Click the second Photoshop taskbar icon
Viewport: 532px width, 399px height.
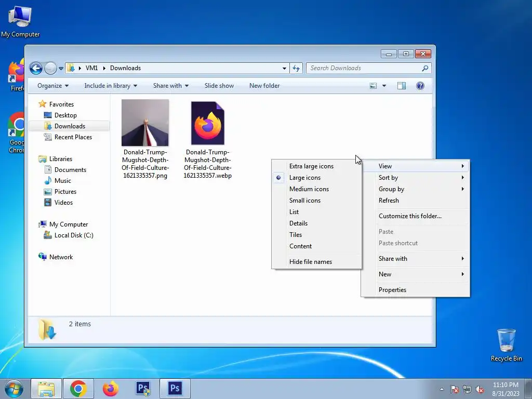(175, 389)
